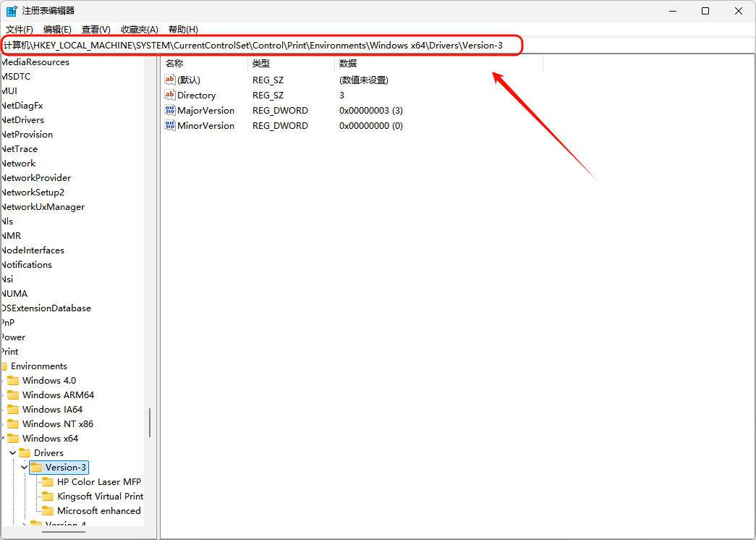Sort values by 名称 column header

[204, 64]
